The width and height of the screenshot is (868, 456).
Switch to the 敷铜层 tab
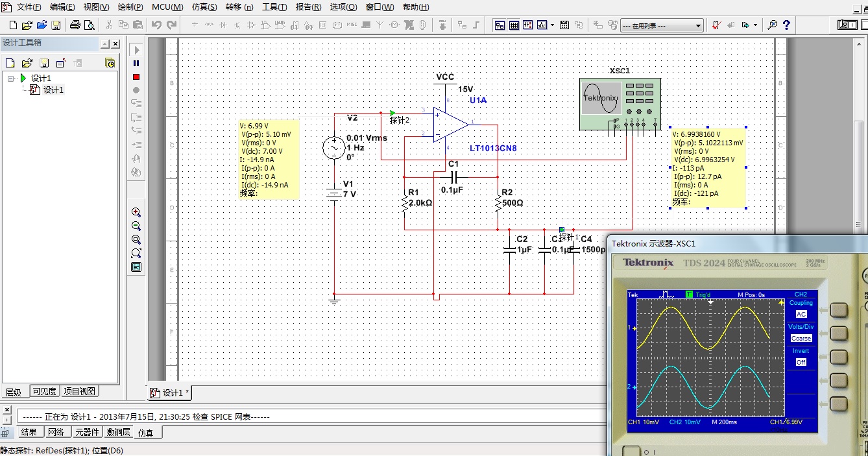point(119,433)
